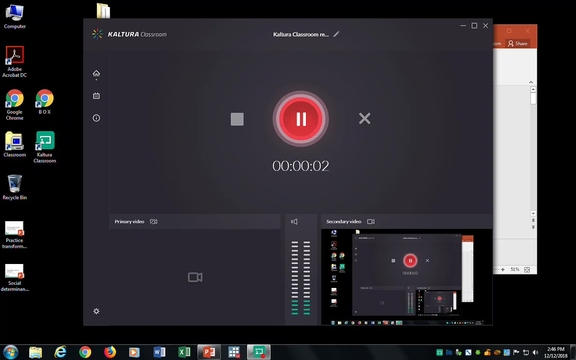Click PowerPoint scrollbar down arrow
The height and width of the screenshot is (360, 576).
click(533, 213)
